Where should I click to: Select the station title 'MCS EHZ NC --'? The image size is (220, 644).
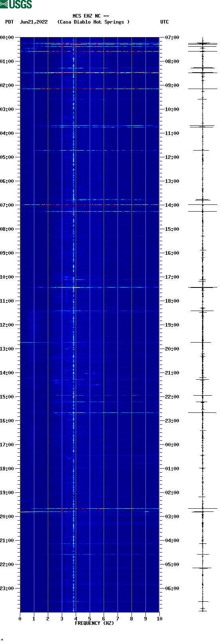click(91, 16)
